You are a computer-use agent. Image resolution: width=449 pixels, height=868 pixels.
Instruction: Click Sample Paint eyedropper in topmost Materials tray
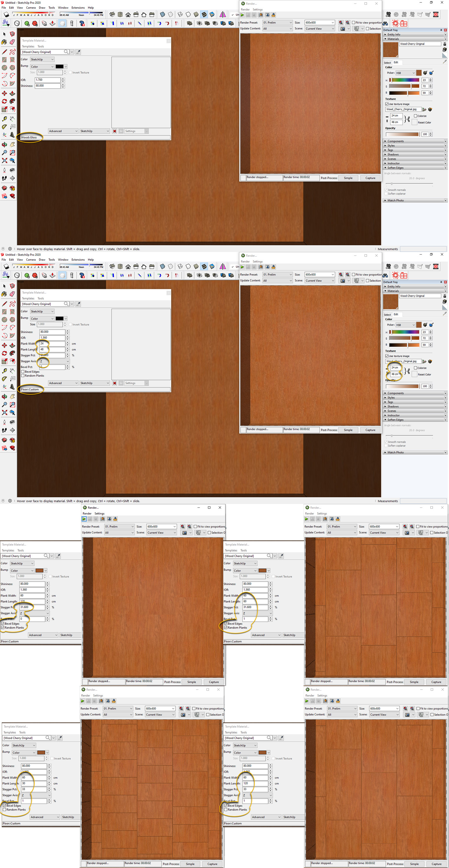(445, 62)
